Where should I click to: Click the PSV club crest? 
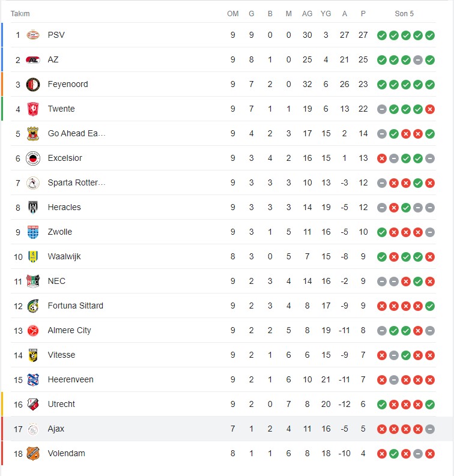pos(33,35)
